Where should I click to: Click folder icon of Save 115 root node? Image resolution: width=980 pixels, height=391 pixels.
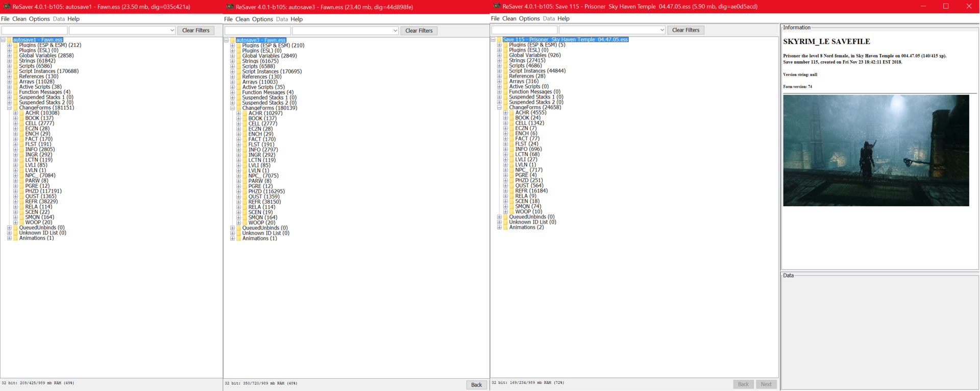499,39
